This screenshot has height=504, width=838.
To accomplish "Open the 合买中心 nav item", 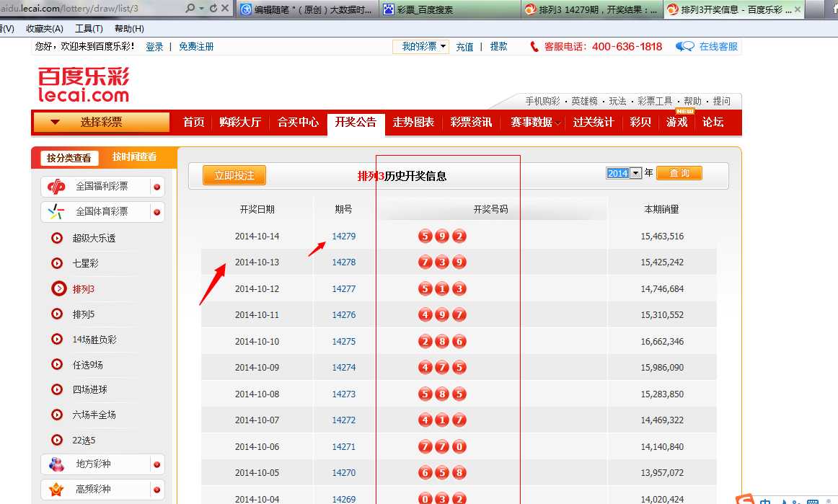I will pos(299,123).
